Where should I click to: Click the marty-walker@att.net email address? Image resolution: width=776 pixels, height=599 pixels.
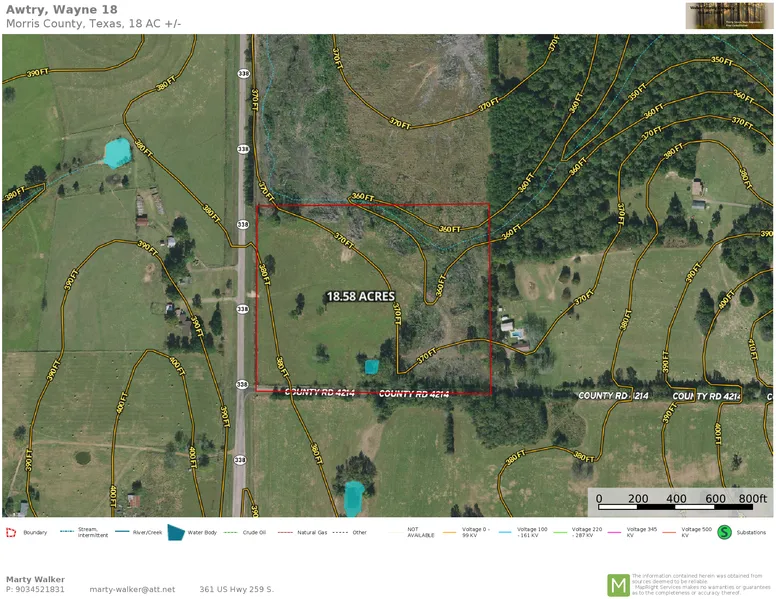(x=132, y=590)
